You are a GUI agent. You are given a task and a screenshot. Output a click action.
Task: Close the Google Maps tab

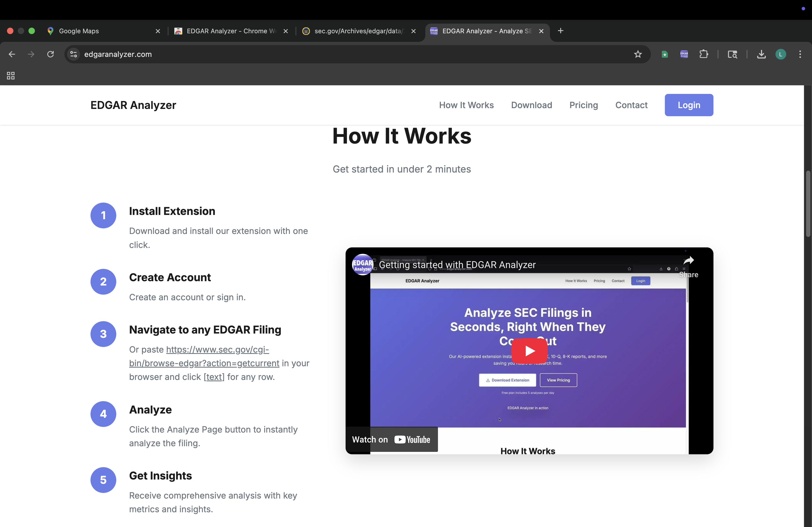coord(158,31)
